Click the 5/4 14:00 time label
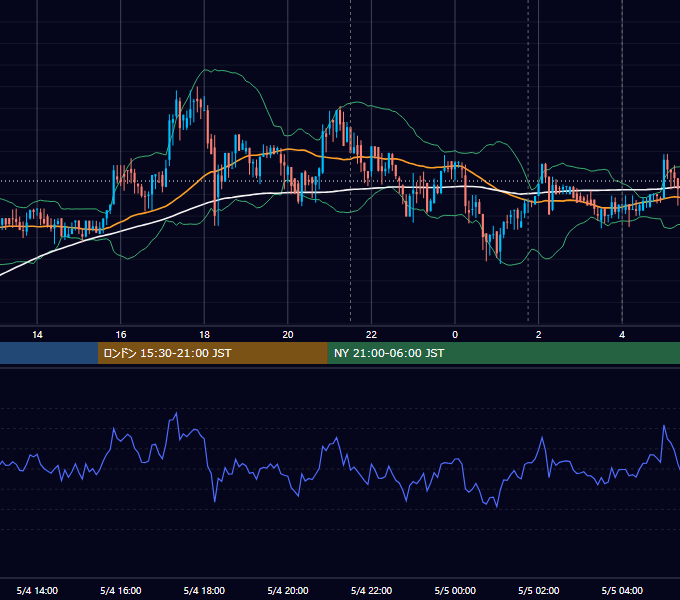 [x=37, y=590]
